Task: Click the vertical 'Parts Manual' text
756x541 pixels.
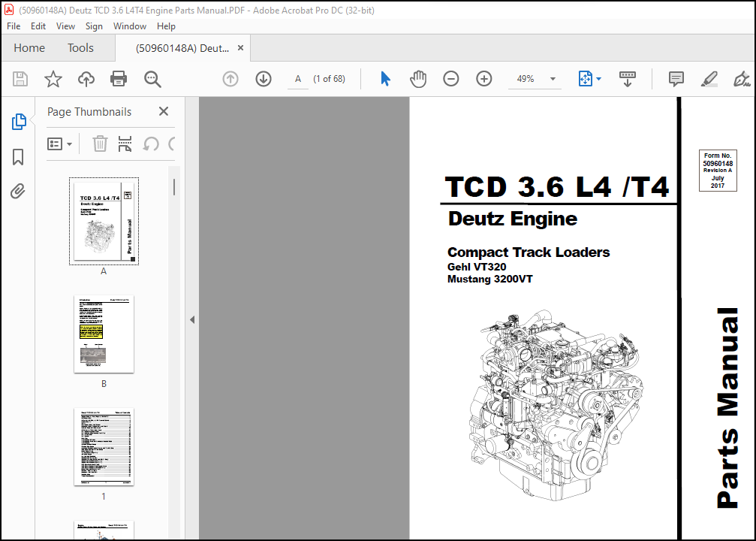Action: [x=727, y=408]
